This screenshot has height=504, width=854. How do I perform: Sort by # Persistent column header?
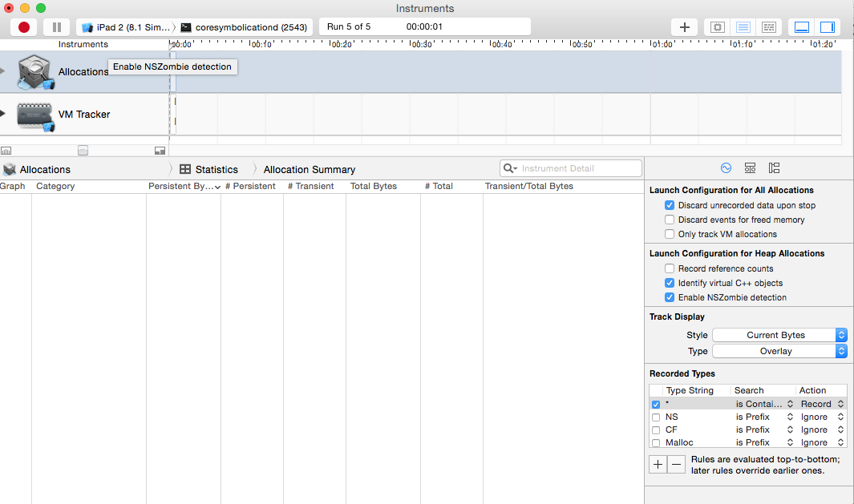point(250,186)
